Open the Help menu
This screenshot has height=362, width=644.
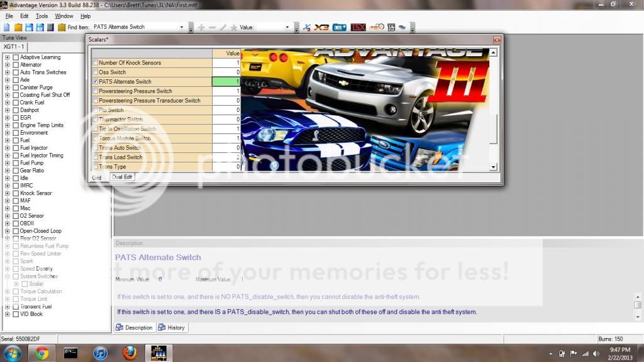click(86, 16)
